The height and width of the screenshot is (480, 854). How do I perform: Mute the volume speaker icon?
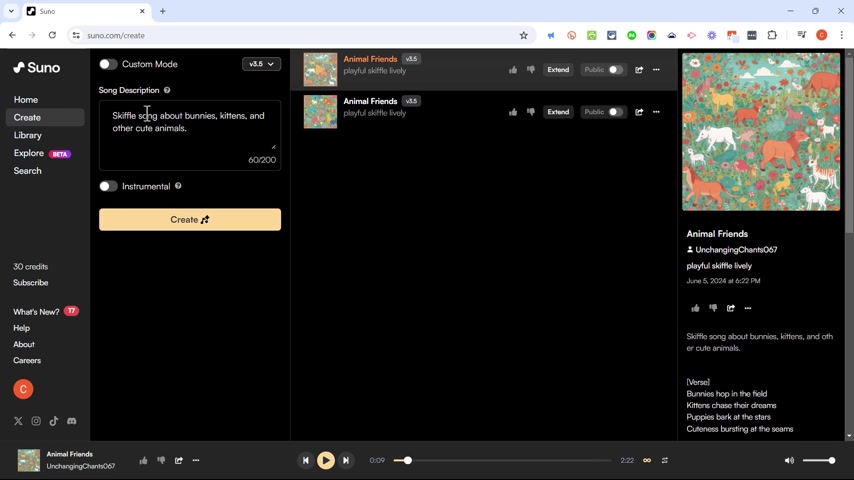tap(789, 460)
